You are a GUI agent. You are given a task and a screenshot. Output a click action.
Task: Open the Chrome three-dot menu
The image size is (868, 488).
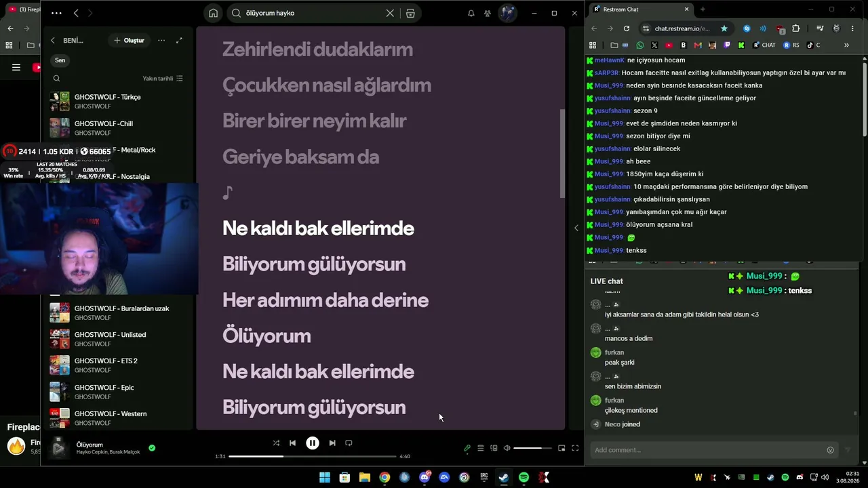[x=854, y=28]
